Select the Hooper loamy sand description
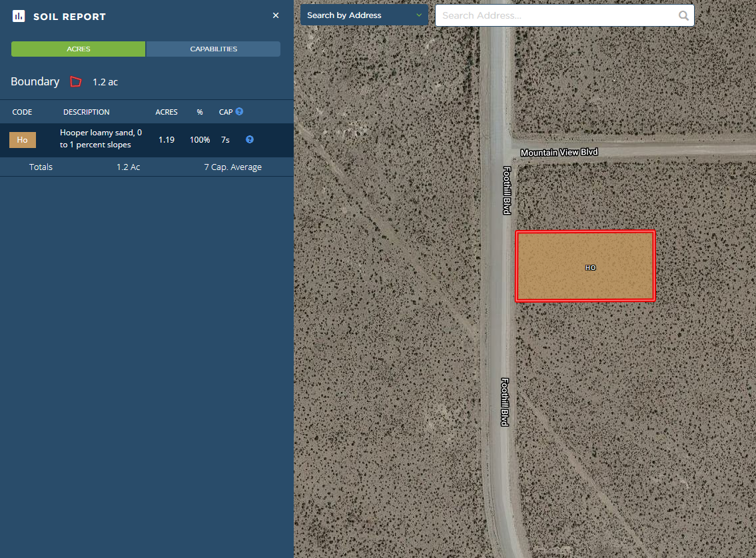 pos(101,139)
